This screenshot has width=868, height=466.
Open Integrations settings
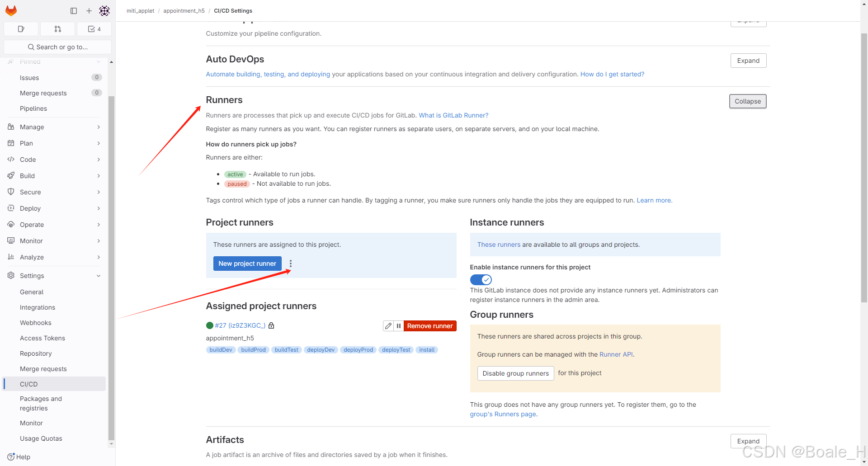(x=54, y=307)
